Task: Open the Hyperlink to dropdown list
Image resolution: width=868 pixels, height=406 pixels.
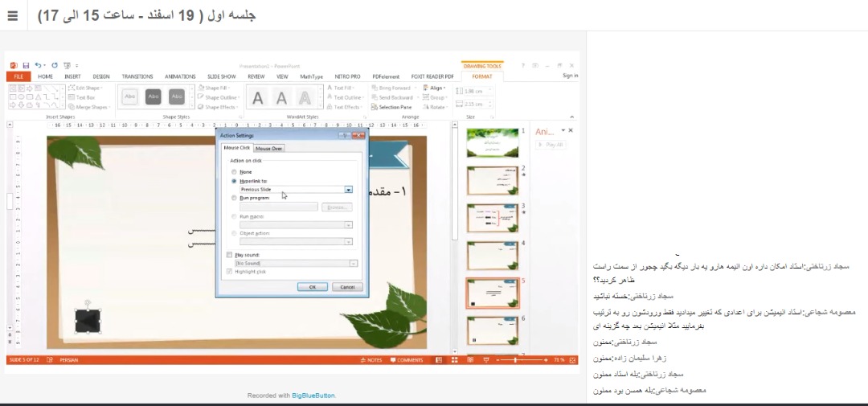Action: 349,190
